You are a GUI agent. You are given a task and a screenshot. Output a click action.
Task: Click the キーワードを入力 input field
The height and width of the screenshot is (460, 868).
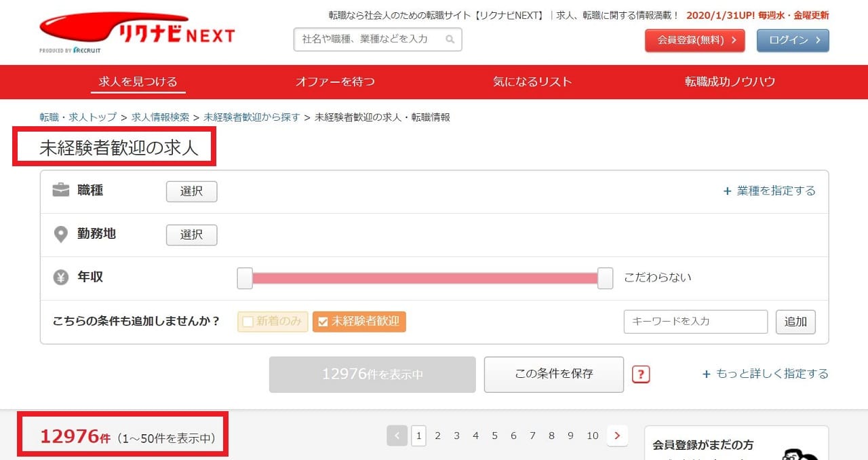[x=695, y=322]
